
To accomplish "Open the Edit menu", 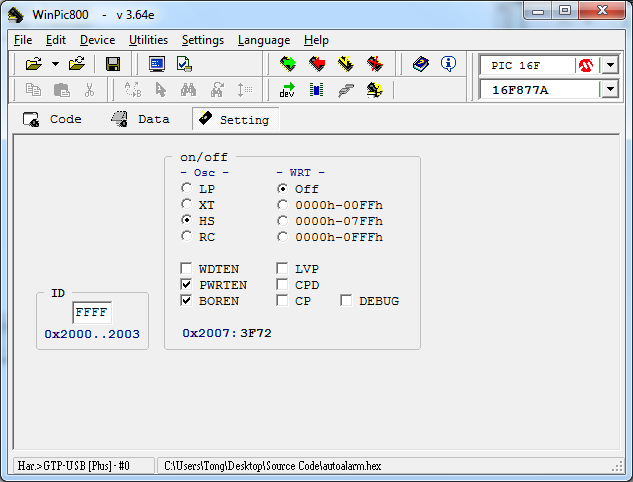I will (x=56, y=40).
